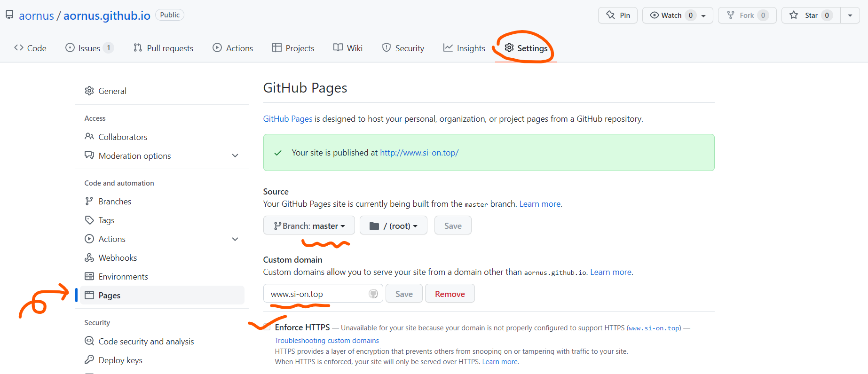
Task: Open the Branch: master dropdown
Action: tap(310, 226)
